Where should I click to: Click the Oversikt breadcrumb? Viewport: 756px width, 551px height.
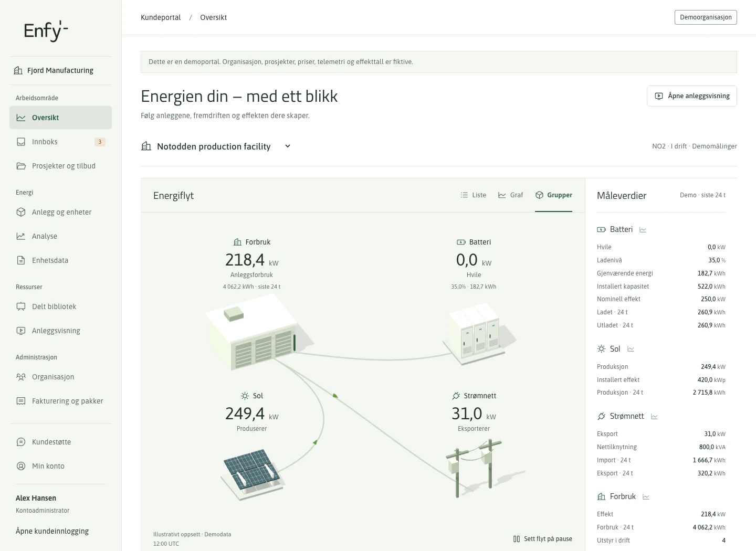(214, 17)
